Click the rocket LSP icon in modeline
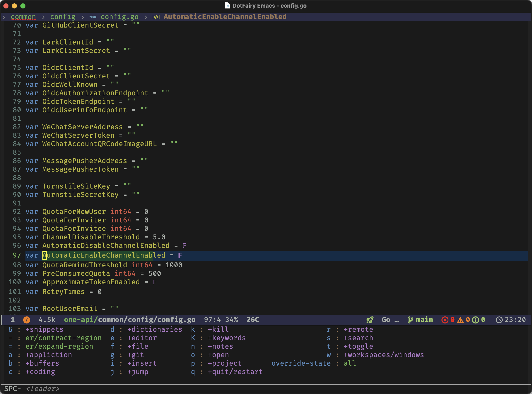Screen dimensions: 532x394 [370, 320]
